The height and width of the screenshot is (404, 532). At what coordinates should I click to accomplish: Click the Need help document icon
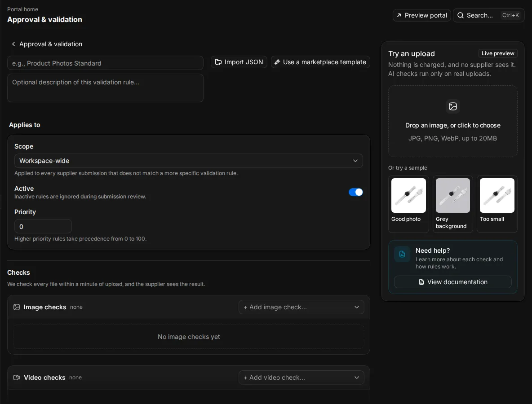click(x=402, y=254)
